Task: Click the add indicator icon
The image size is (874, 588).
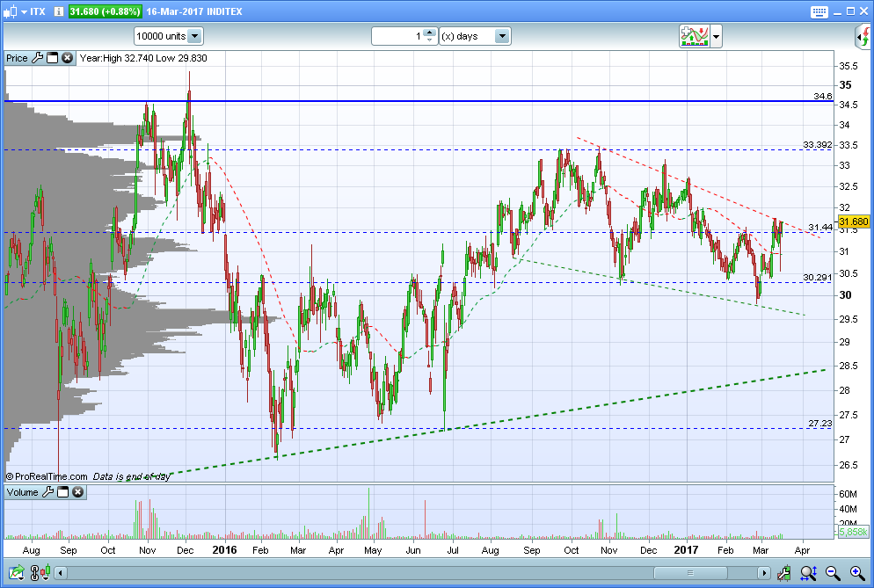Action: [x=694, y=36]
